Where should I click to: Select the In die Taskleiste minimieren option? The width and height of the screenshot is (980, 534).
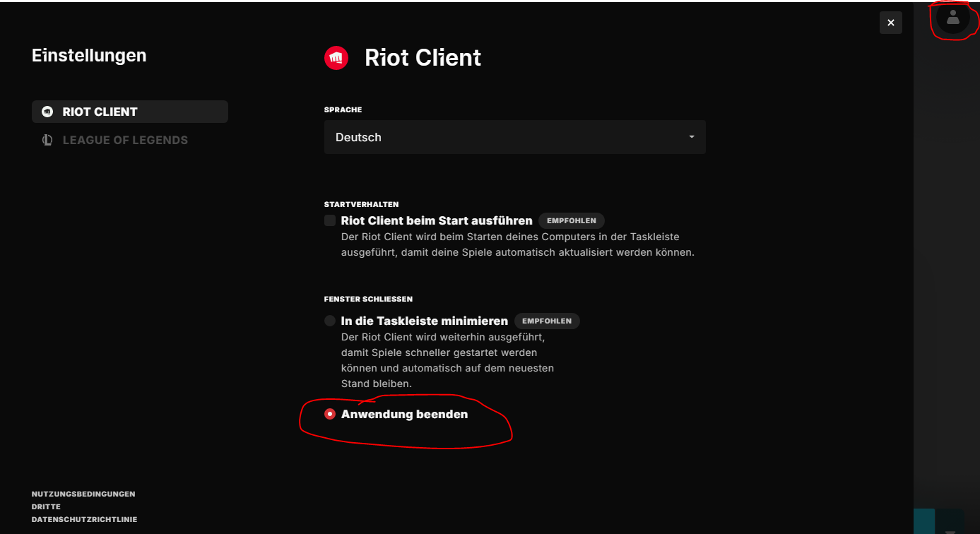pyautogui.click(x=329, y=320)
